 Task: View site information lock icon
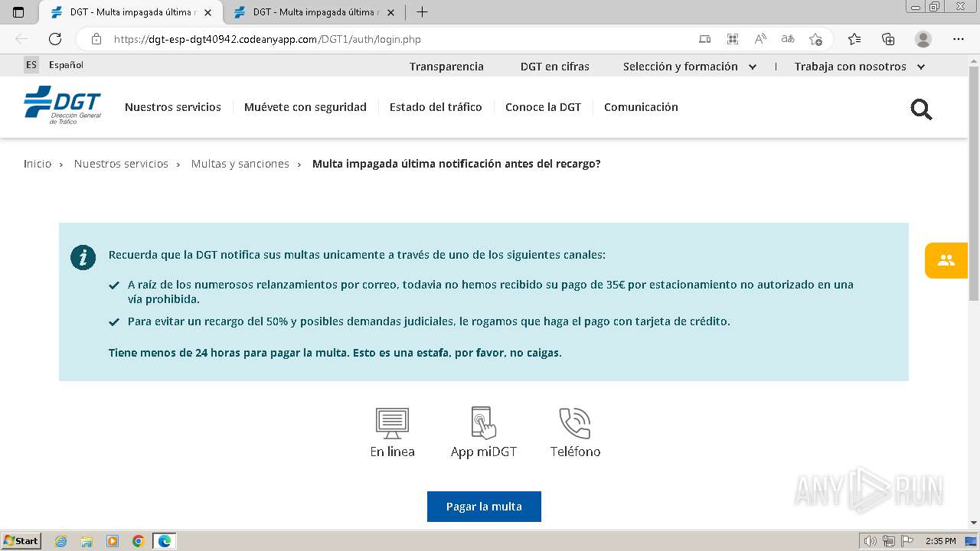click(96, 39)
